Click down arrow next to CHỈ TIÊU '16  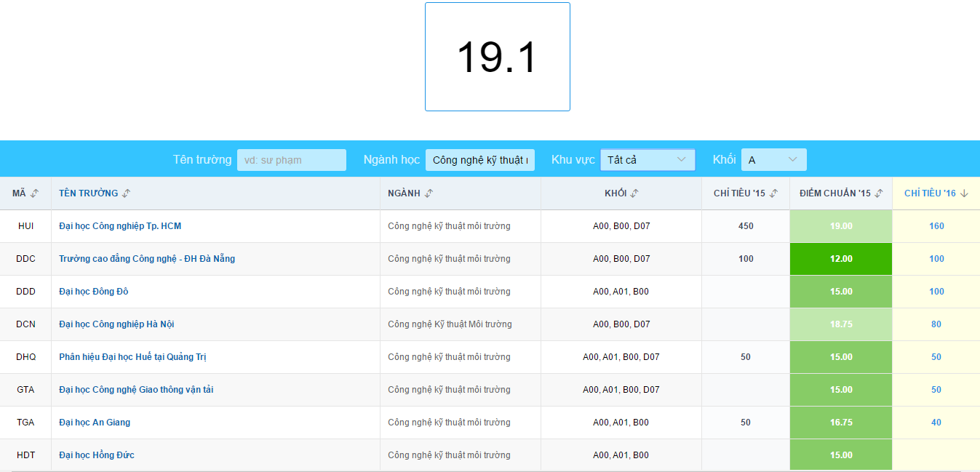[965, 193]
